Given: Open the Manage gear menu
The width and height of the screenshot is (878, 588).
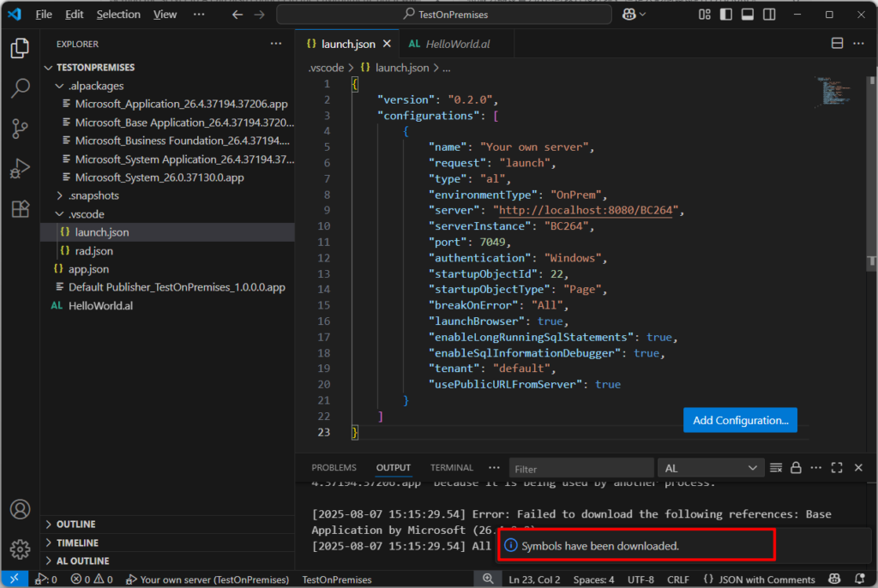Looking at the screenshot, I should [x=20, y=549].
